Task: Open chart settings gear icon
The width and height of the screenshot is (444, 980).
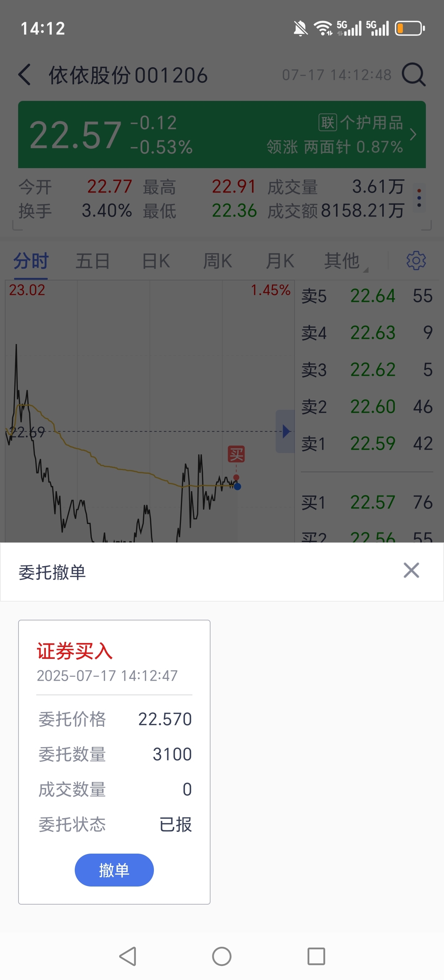Action: tap(416, 261)
